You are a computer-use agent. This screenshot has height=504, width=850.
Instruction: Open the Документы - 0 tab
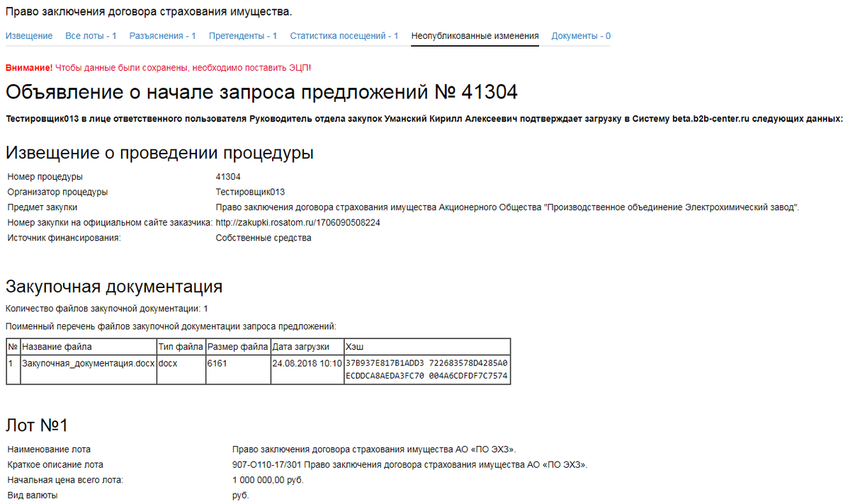[581, 36]
